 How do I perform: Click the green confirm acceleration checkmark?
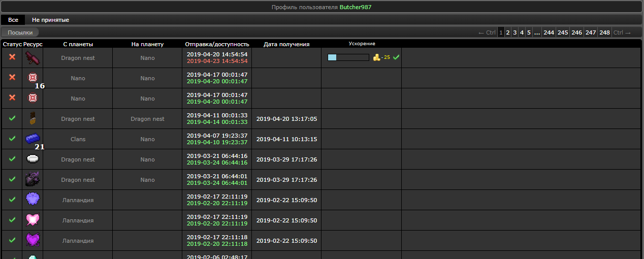coord(396,57)
